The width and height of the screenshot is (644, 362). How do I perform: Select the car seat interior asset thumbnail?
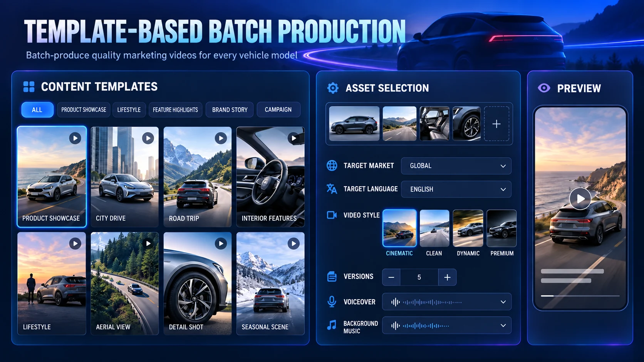(x=434, y=123)
